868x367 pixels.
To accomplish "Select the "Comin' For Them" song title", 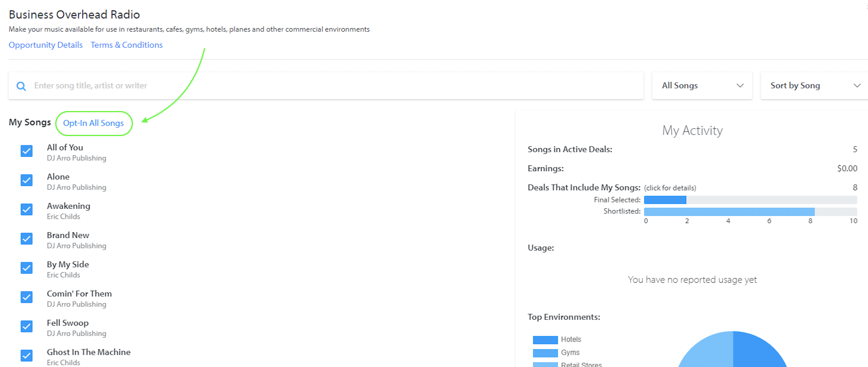I will click(79, 294).
